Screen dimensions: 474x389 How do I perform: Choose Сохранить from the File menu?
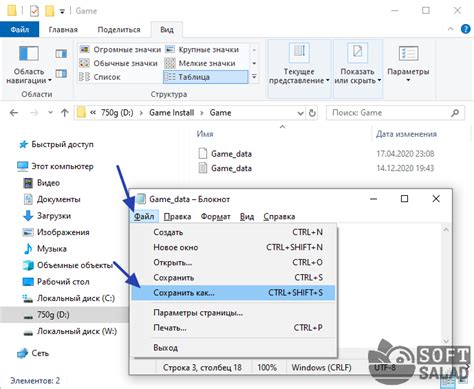[233, 278]
